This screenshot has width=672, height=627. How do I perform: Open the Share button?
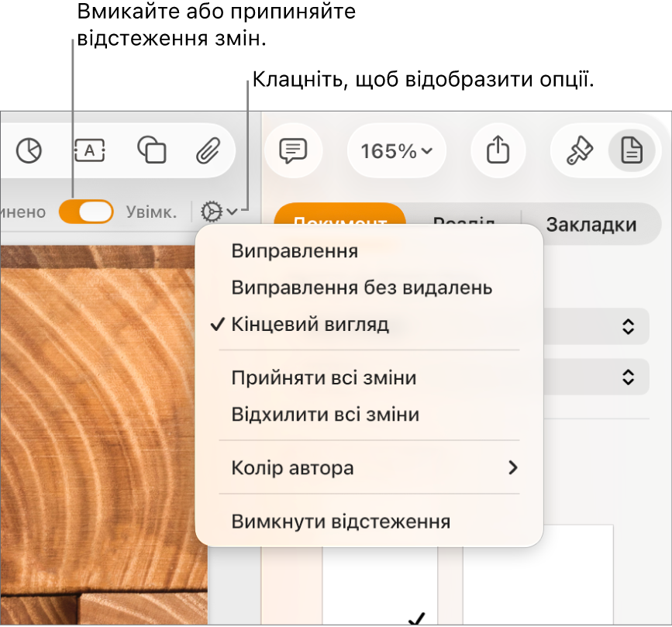point(498,150)
